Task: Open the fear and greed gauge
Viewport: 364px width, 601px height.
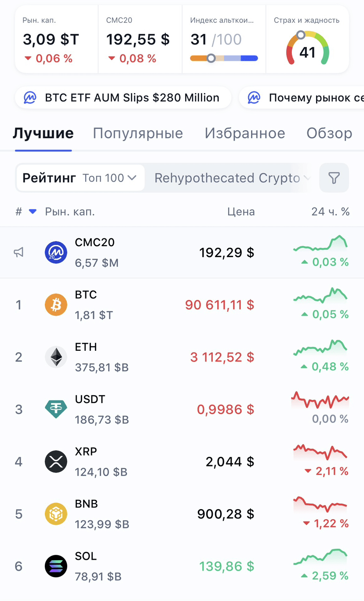Action: coord(307,49)
